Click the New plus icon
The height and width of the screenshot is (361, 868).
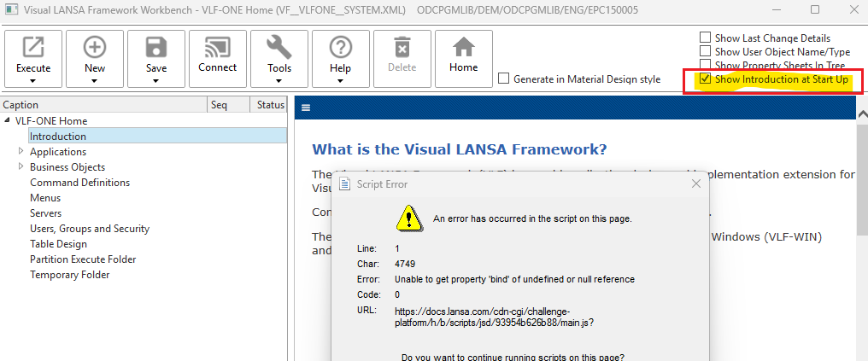point(95,47)
